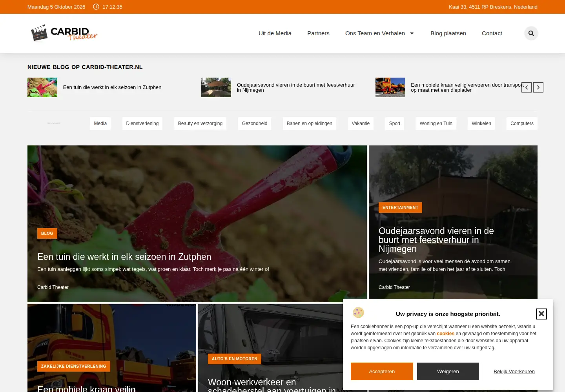Click the orange BLOG category badge
565x392 pixels.
coord(47,233)
